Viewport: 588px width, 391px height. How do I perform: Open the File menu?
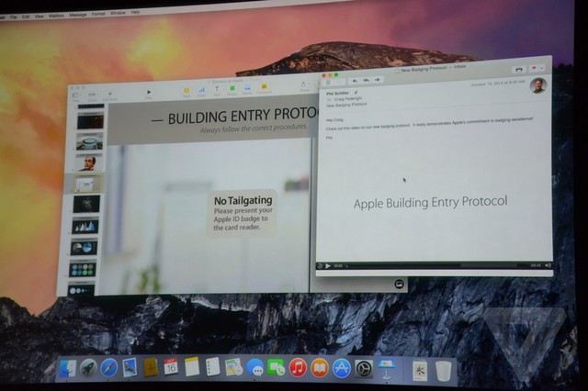point(14,17)
